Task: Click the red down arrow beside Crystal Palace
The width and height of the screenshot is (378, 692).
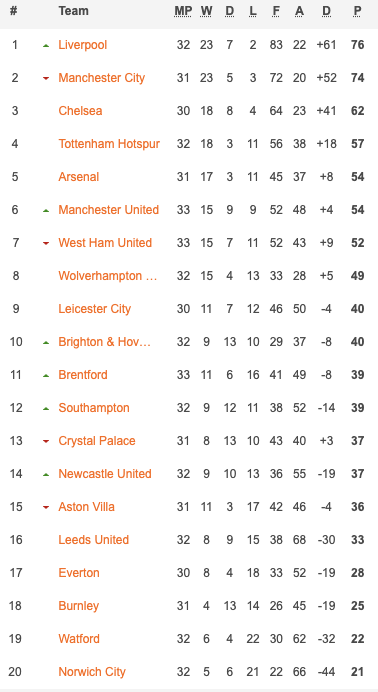Action: pos(46,441)
